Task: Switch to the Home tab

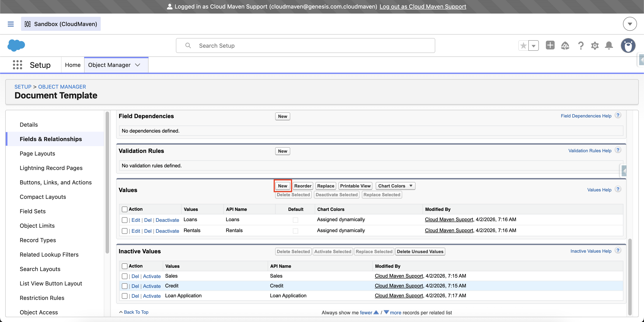Action: [73, 65]
